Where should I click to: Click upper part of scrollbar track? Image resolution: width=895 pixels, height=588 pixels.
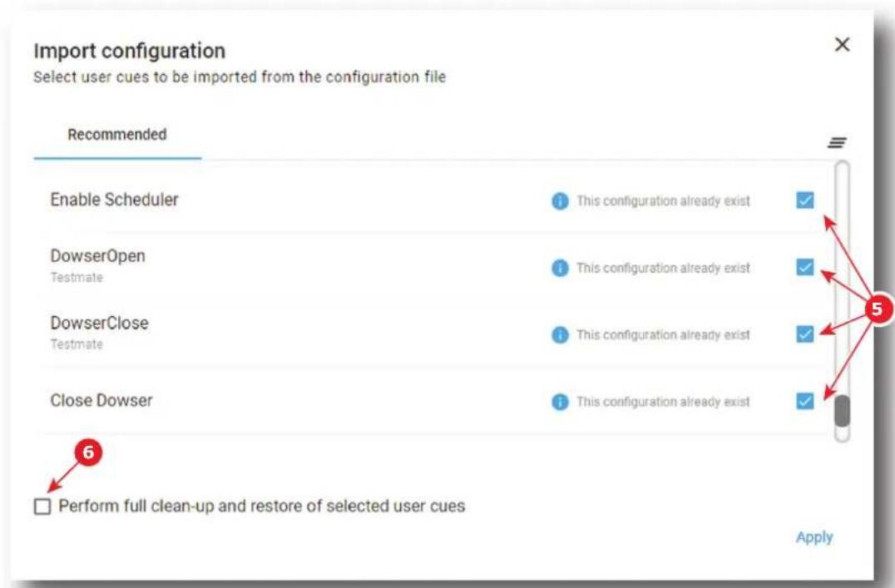click(x=842, y=229)
